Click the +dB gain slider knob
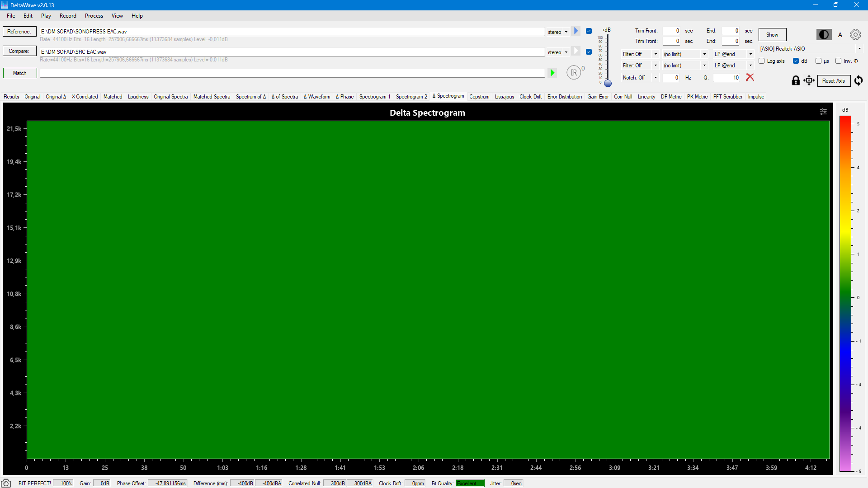The image size is (868, 488). point(608,83)
